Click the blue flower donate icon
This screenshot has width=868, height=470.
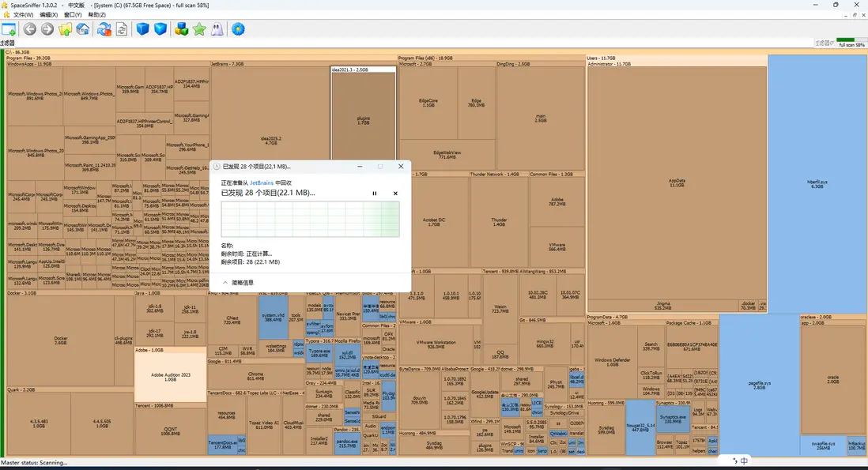click(238, 29)
